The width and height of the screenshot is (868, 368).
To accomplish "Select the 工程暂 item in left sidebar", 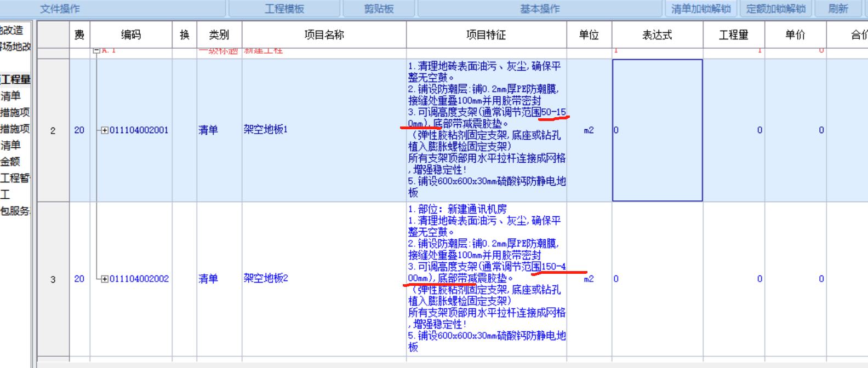I will pyautogui.click(x=15, y=178).
